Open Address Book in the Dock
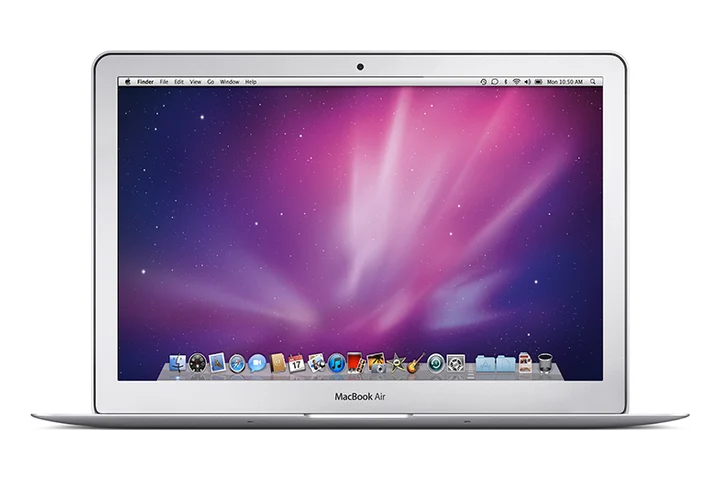 [x=278, y=363]
